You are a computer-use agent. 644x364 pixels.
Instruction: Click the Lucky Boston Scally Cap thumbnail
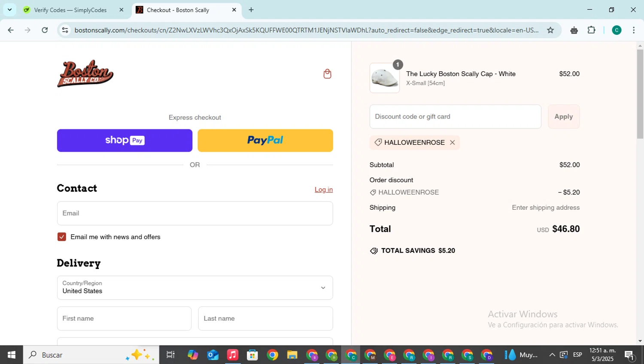click(385, 78)
